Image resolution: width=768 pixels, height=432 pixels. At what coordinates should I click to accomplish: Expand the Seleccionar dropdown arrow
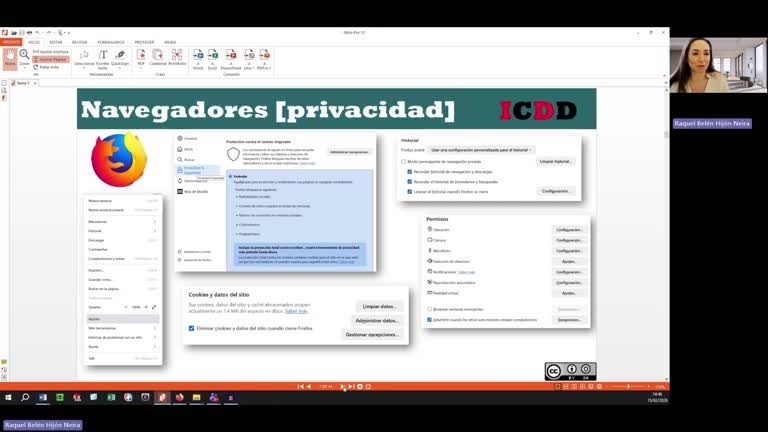tap(84, 68)
